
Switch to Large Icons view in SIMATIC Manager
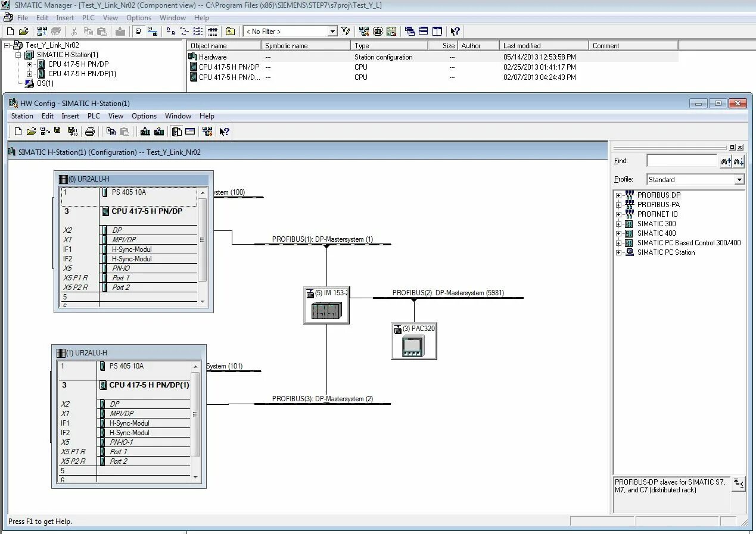coord(171,31)
